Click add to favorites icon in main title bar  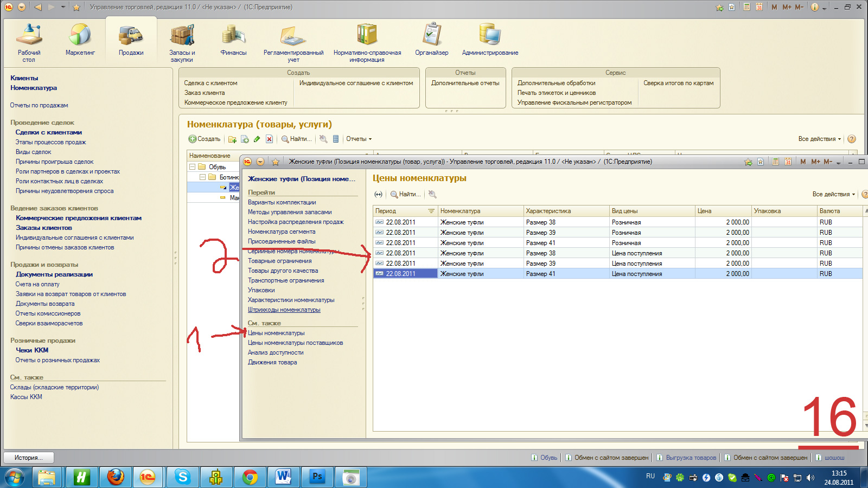click(719, 7)
